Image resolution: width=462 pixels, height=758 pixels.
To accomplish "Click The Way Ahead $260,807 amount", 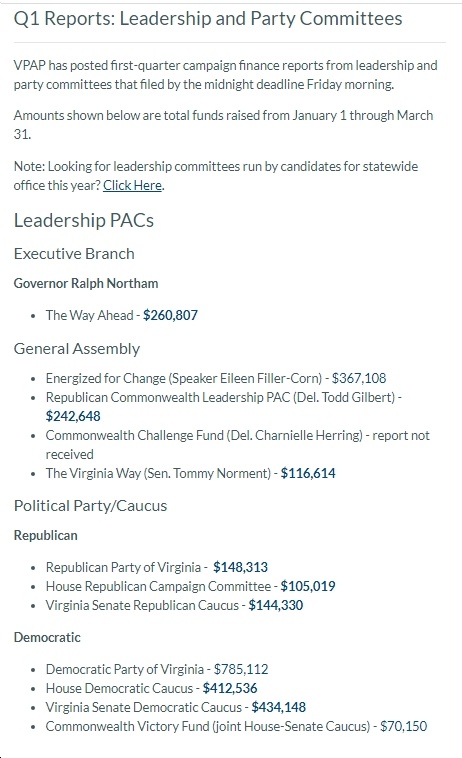I will (170, 315).
